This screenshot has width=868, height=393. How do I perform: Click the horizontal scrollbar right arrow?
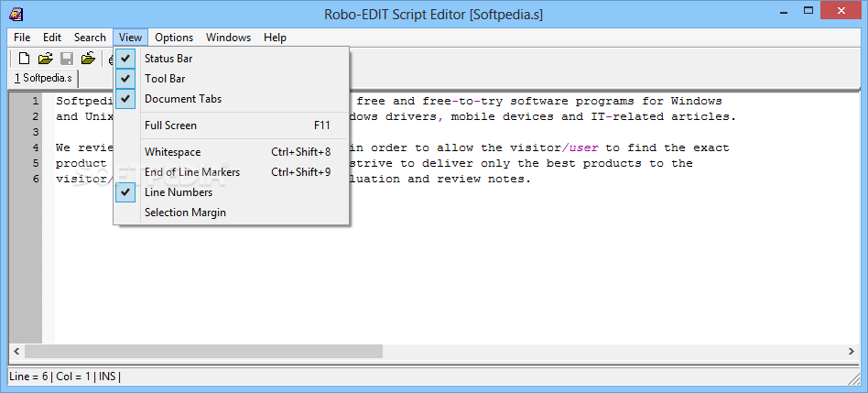tap(852, 351)
